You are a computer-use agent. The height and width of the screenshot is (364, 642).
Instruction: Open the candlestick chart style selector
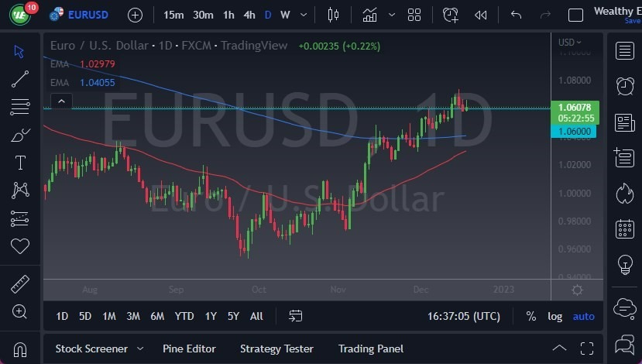(x=333, y=15)
